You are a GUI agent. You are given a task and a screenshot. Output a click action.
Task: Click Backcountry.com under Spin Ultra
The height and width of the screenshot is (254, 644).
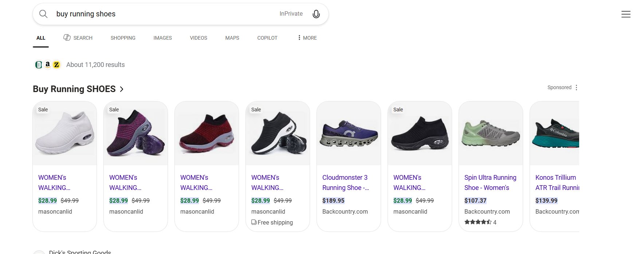[487, 211]
